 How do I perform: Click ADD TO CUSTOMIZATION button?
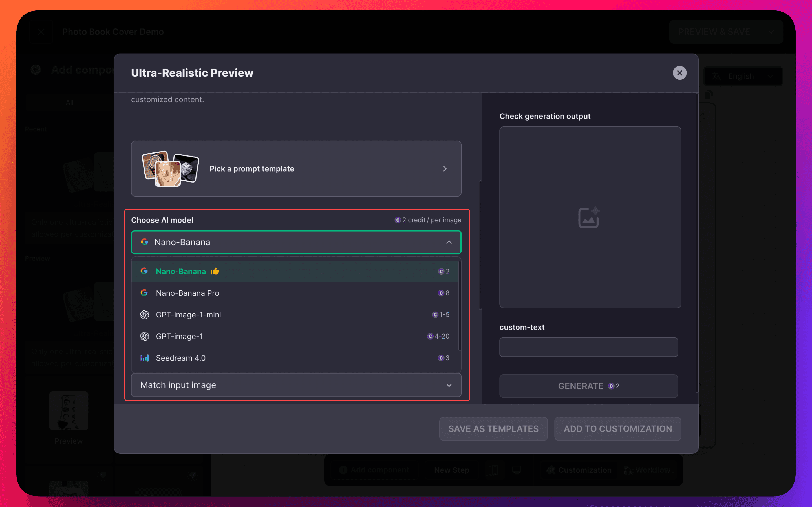coord(617,428)
